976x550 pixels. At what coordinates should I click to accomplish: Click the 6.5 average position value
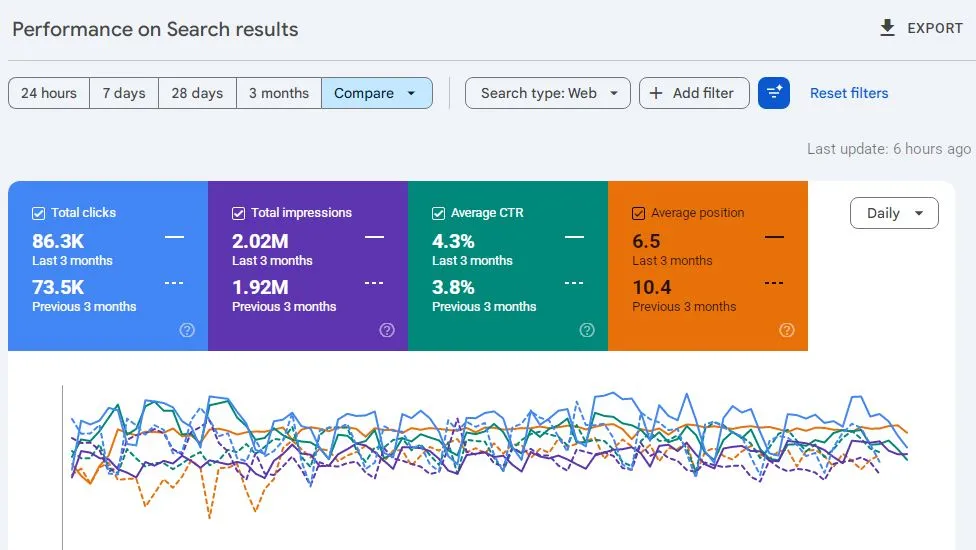tap(646, 241)
